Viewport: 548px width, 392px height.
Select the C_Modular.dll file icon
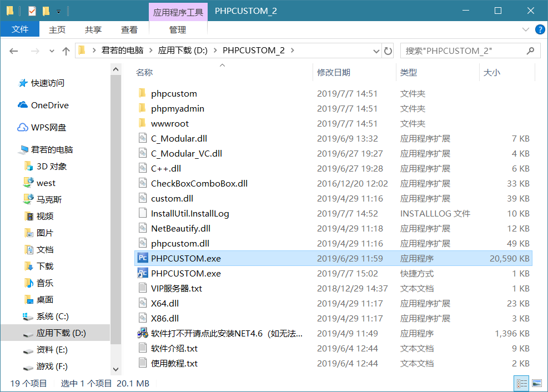(143, 138)
